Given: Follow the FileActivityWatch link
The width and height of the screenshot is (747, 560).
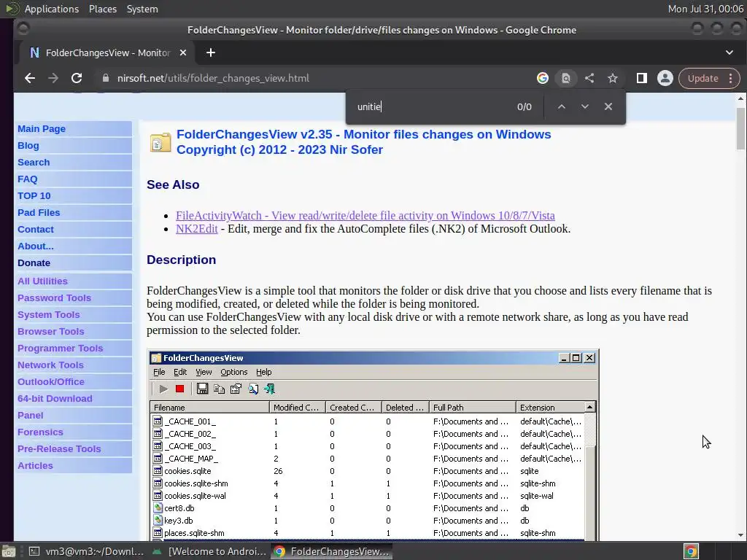Looking at the screenshot, I should tap(365, 215).
